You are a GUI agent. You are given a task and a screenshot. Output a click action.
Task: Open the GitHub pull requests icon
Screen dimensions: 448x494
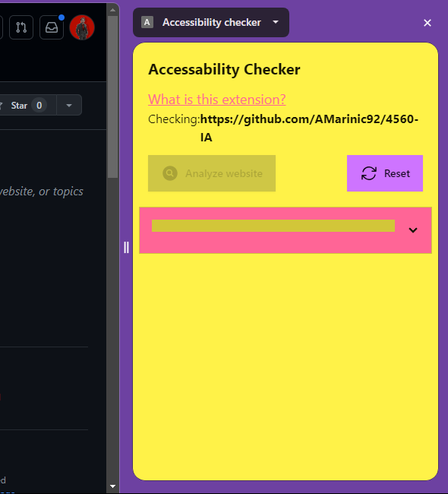21,27
